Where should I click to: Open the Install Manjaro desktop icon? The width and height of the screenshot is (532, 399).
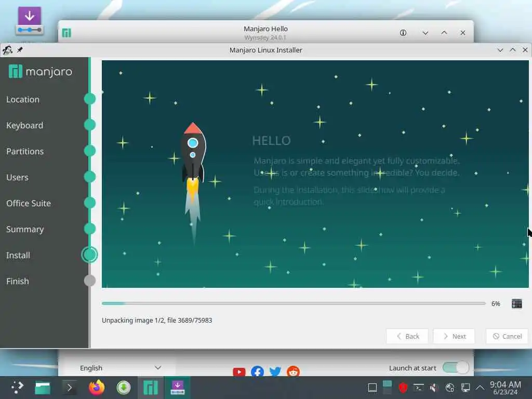[30, 21]
